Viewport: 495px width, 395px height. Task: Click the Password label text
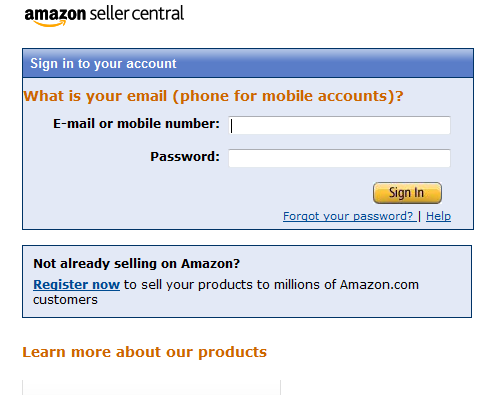click(185, 156)
